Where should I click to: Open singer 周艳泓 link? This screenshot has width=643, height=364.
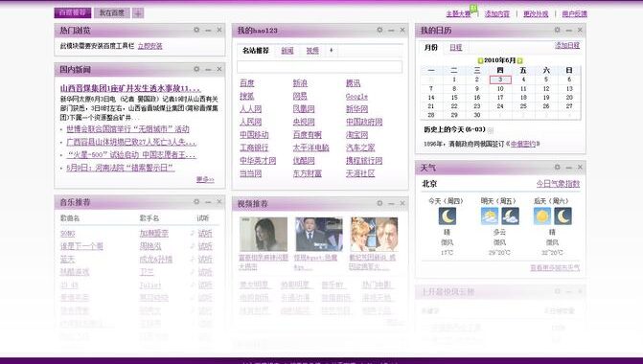point(150,246)
